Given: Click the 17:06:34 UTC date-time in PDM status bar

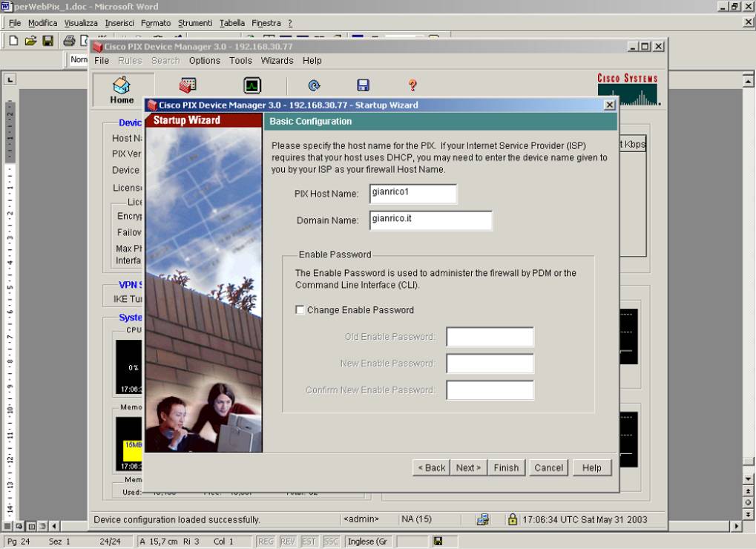Looking at the screenshot, I should [585, 519].
